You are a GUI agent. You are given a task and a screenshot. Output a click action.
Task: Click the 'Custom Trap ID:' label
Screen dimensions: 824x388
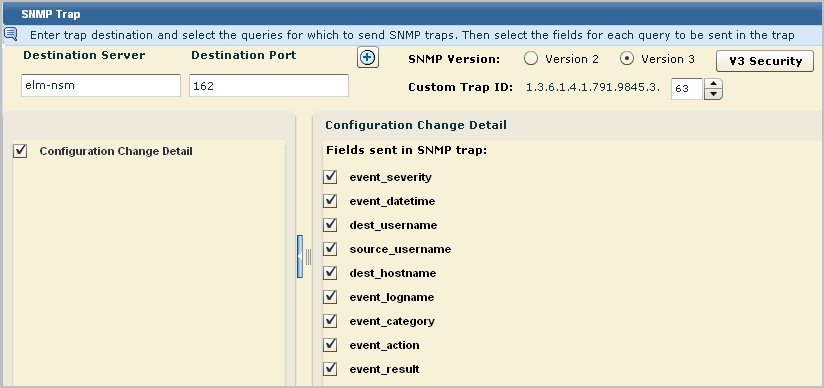pos(461,87)
